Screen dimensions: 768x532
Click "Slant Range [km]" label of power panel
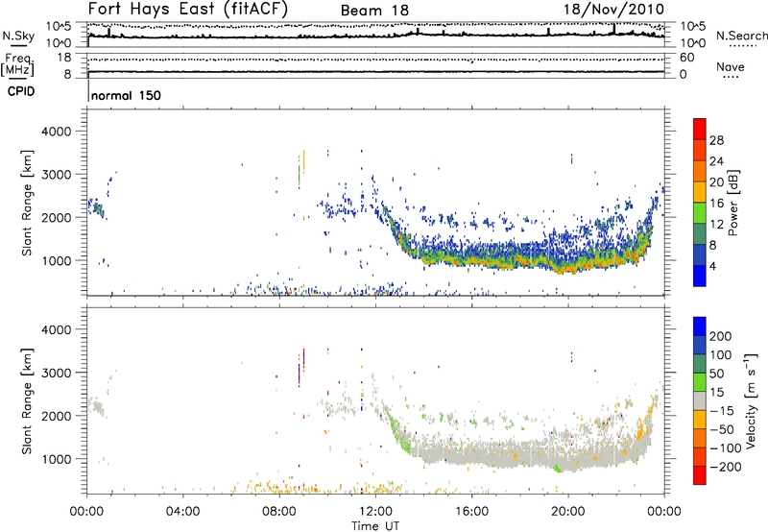[27, 203]
